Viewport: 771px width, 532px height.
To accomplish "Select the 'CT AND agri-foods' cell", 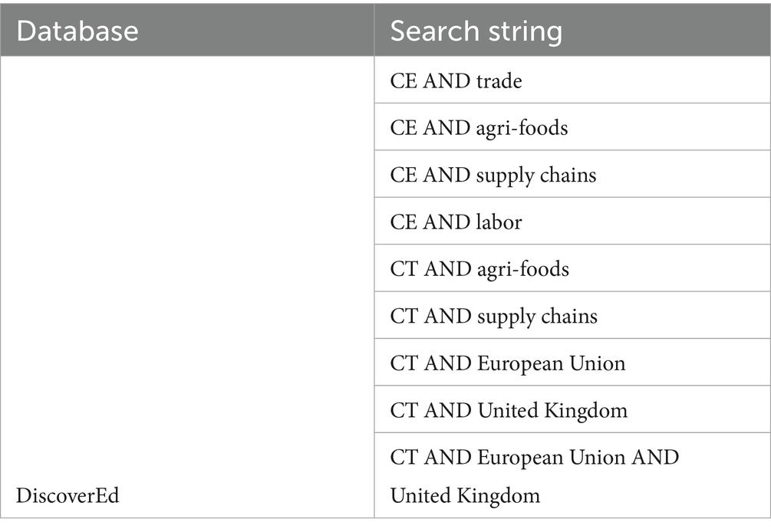I will [x=572, y=269].
